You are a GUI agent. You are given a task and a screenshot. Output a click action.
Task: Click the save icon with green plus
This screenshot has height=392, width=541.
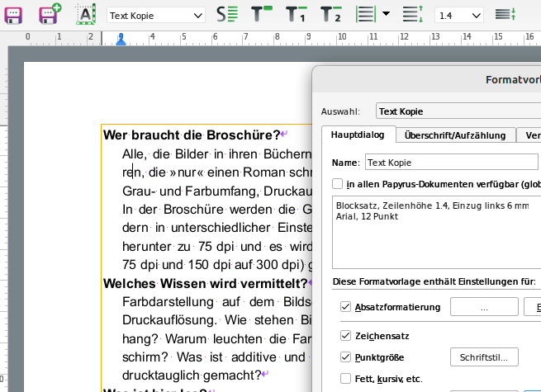tap(50, 15)
